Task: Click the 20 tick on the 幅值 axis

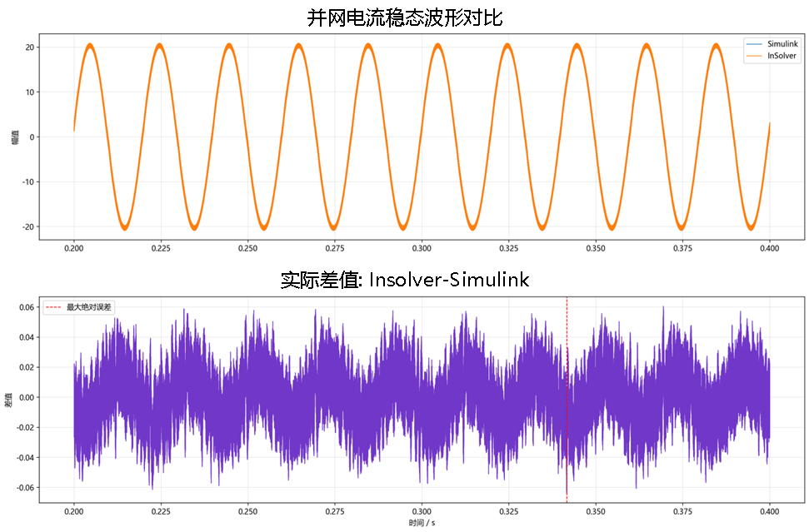Action: [30, 47]
